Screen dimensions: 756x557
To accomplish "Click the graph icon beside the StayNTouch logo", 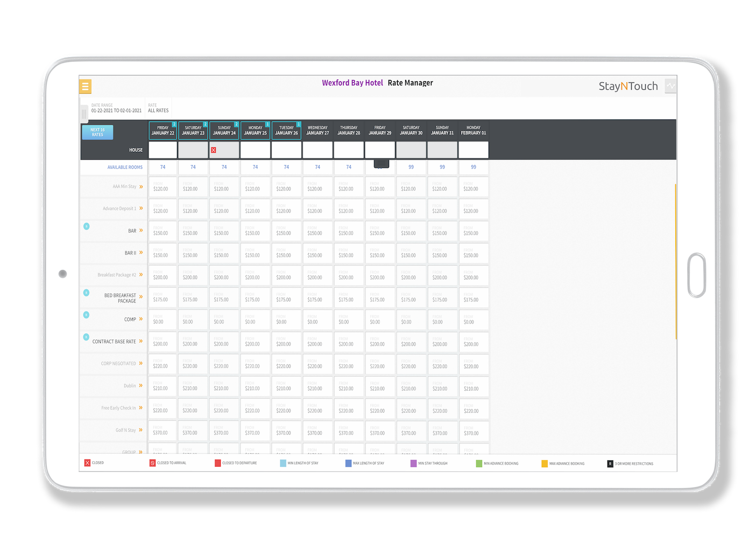I will [x=670, y=86].
